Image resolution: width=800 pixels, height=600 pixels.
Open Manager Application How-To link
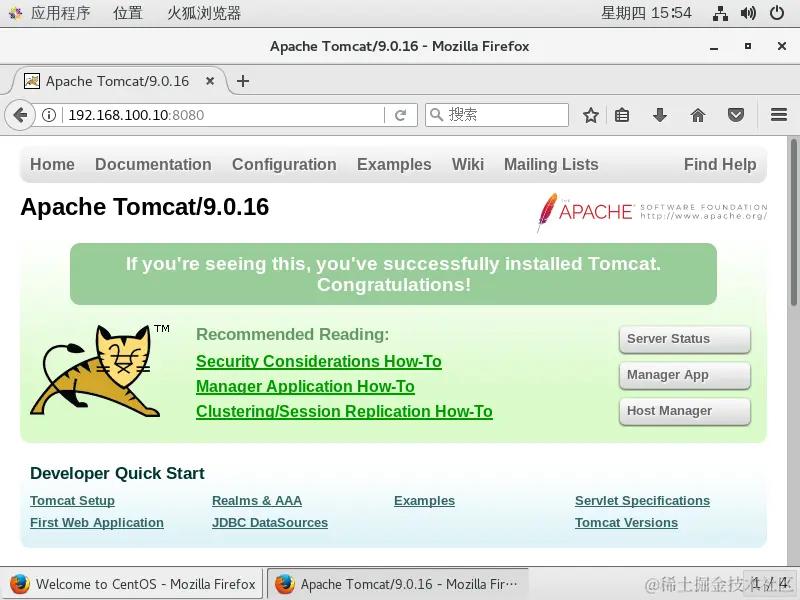[x=305, y=386]
